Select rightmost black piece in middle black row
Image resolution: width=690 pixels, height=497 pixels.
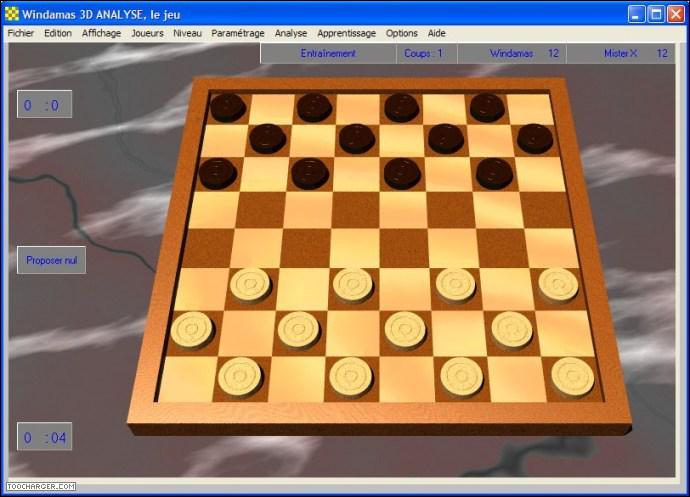[x=535, y=139]
